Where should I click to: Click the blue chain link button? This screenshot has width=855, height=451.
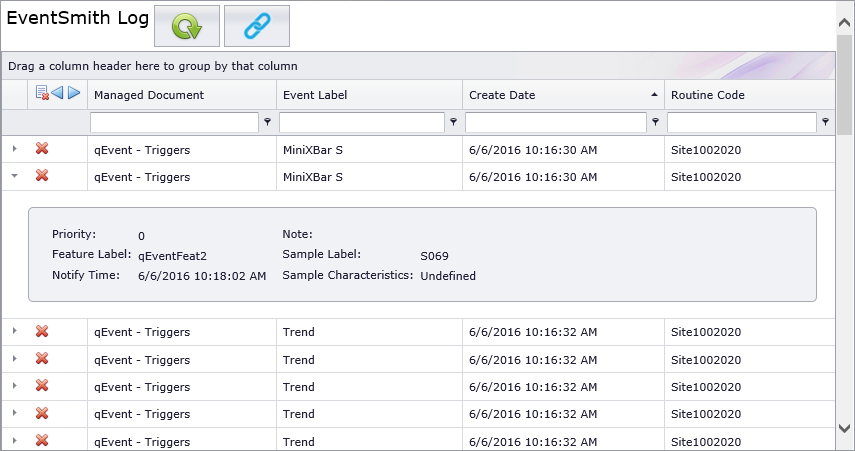pyautogui.click(x=257, y=26)
